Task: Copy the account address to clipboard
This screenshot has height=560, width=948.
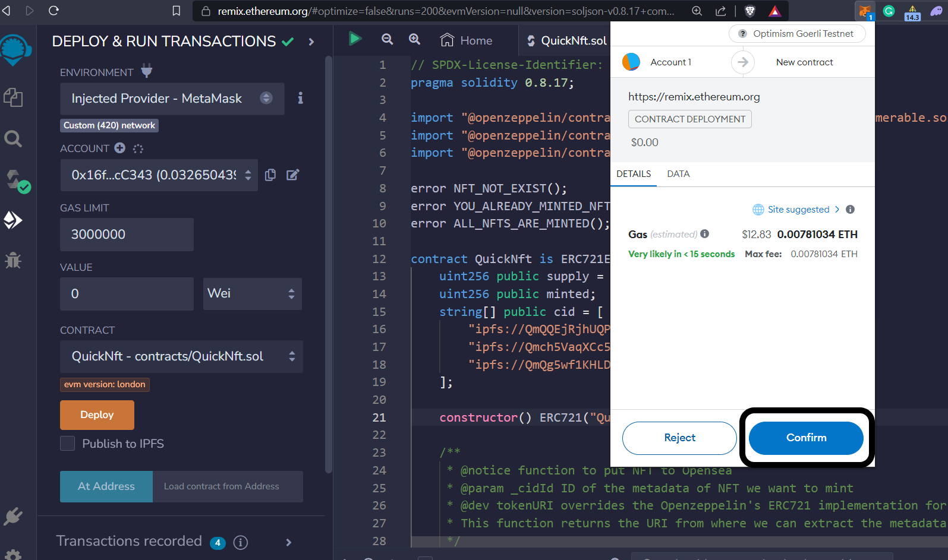Action: tap(270, 175)
